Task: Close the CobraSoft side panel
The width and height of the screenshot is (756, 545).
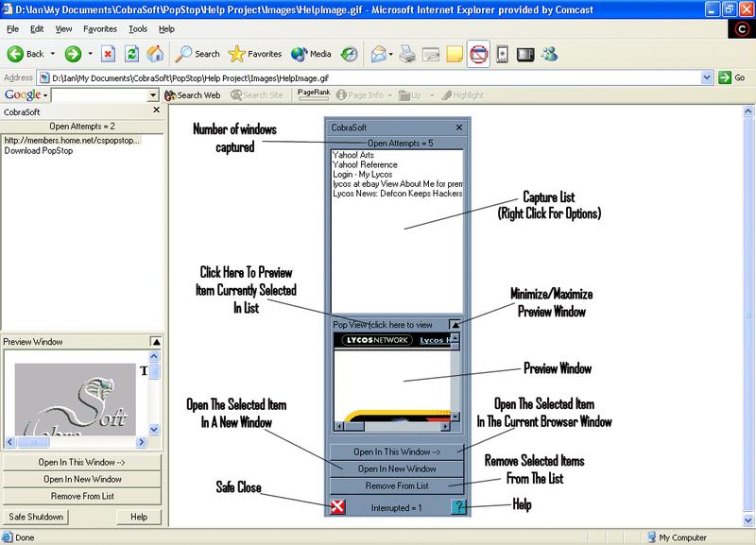Action: point(156,111)
